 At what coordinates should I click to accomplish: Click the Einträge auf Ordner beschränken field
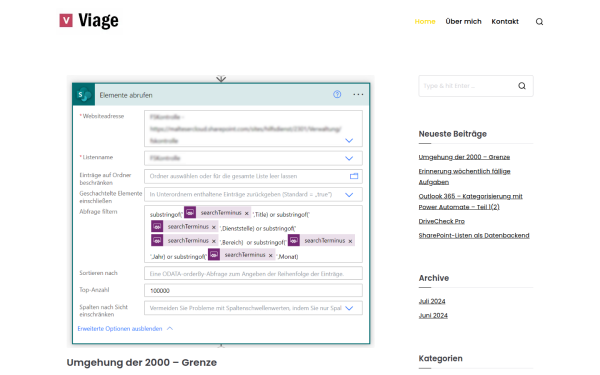pyautogui.click(x=253, y=176)
